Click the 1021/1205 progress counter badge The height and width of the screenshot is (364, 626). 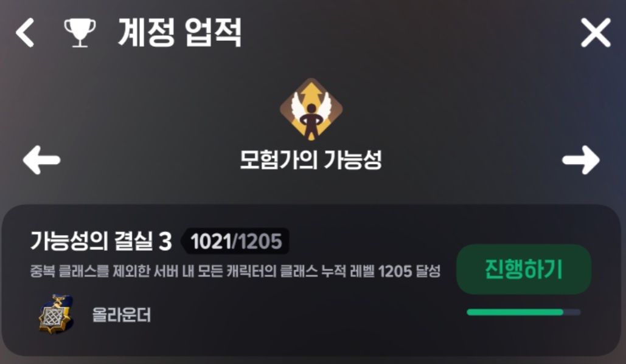[235, 241]
